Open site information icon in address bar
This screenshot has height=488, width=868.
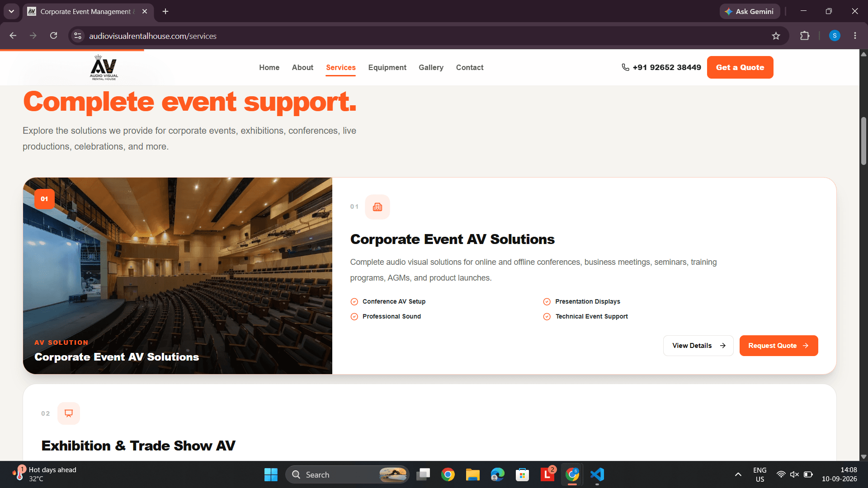point(78,36)
